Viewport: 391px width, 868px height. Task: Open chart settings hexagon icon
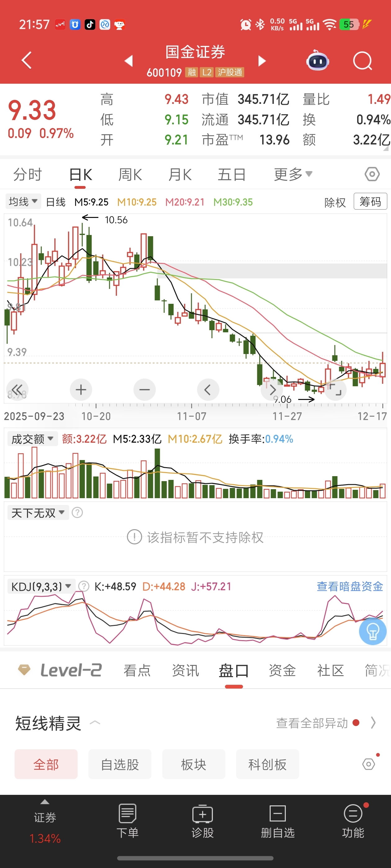click(372, 174)
